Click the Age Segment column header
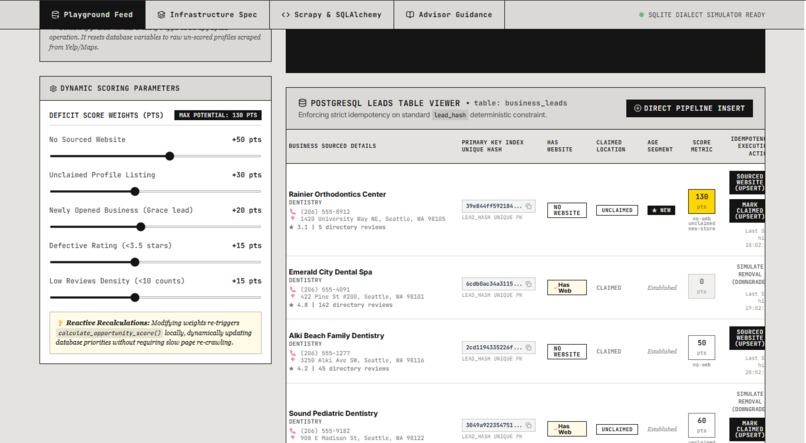 pyautogui.click(x=660, y=146)
